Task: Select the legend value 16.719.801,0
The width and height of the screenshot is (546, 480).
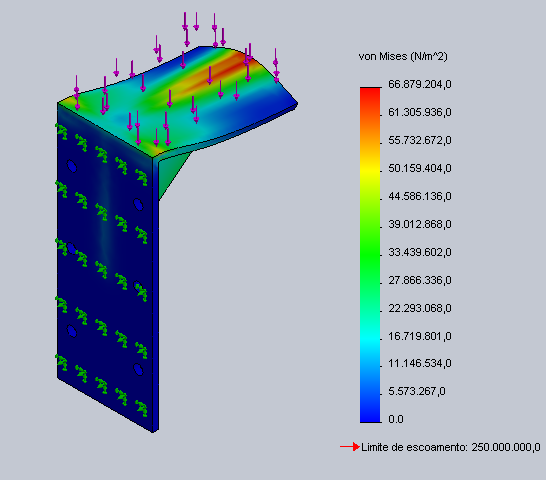Action: tap(420, 336)
